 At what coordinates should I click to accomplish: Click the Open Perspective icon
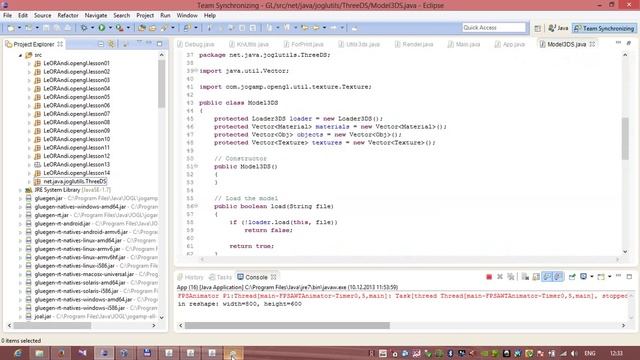pyautogui.click(x=538, y=28)
